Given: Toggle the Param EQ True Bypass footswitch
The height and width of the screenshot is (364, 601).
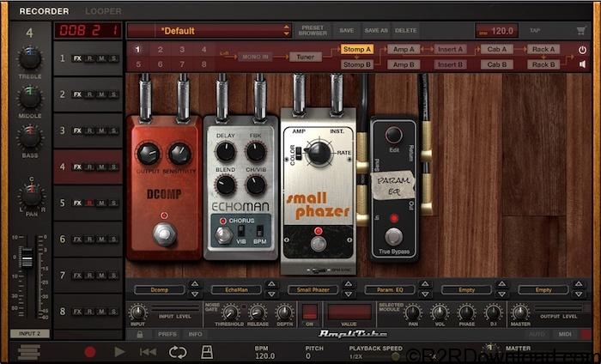Looking at the screenshot, I should pos(393,237).
